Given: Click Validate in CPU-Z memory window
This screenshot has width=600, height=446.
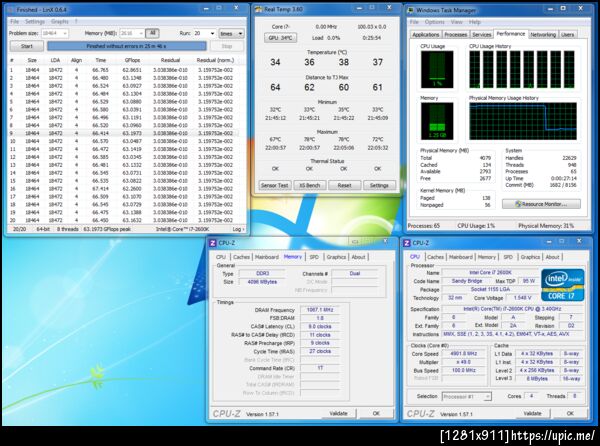Looking at the screenshot, I should tap(338, 413).
